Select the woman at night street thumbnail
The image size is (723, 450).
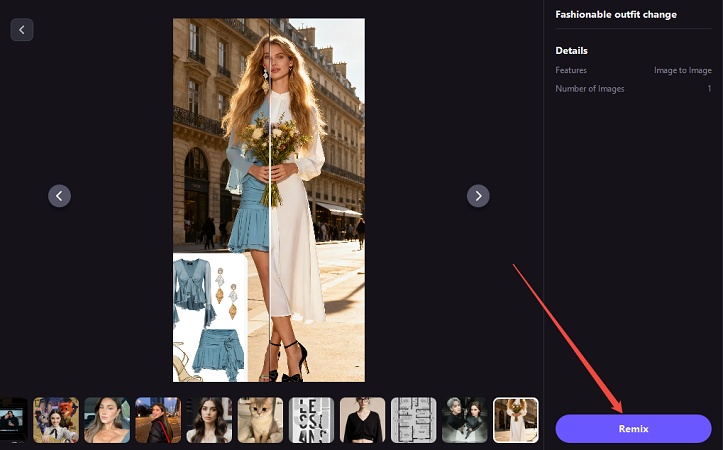158,420
